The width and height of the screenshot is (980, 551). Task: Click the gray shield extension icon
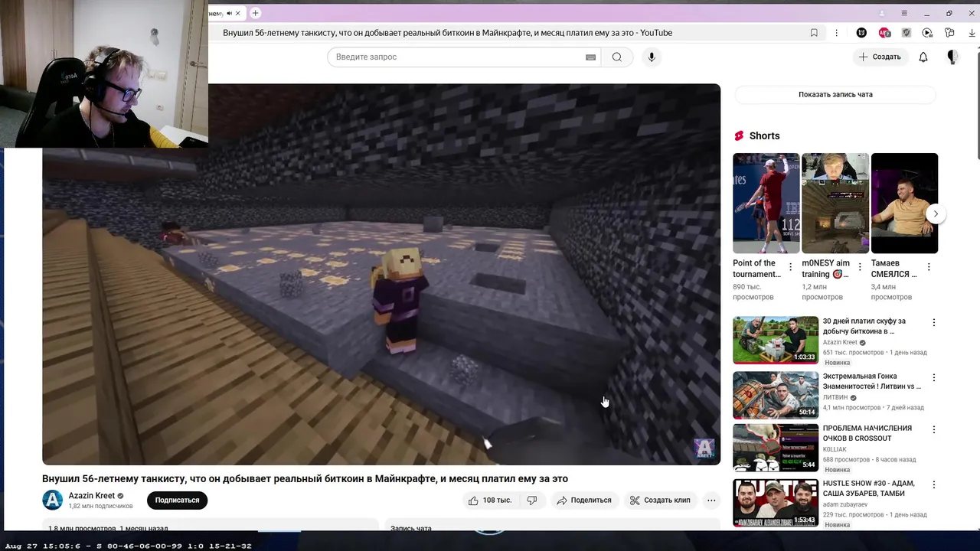[x=906, y=33]
